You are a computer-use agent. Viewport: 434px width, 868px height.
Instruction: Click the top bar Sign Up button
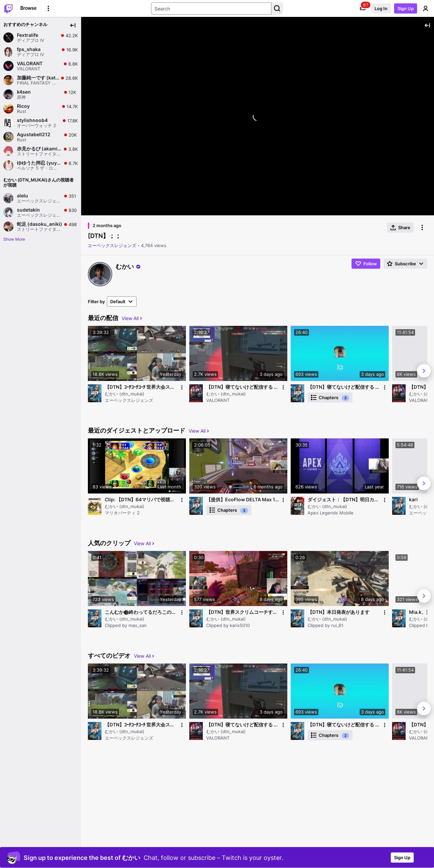(x=406, y=8)
